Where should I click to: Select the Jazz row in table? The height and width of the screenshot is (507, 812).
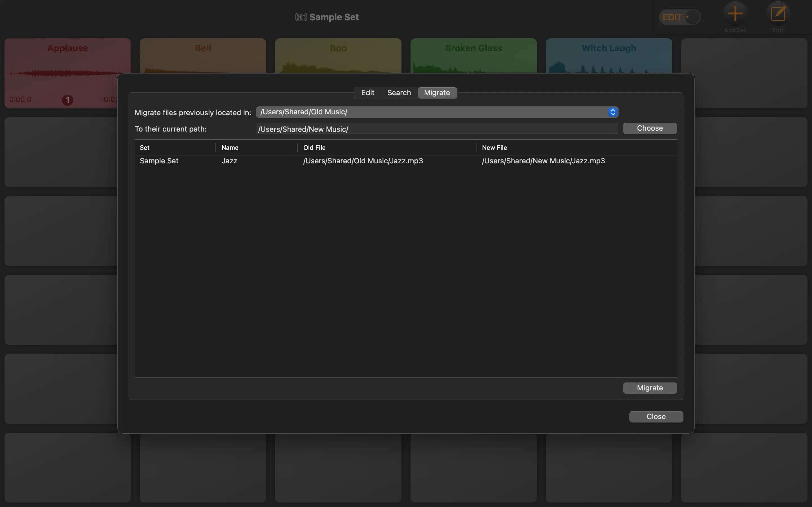(x=369, y=161)
